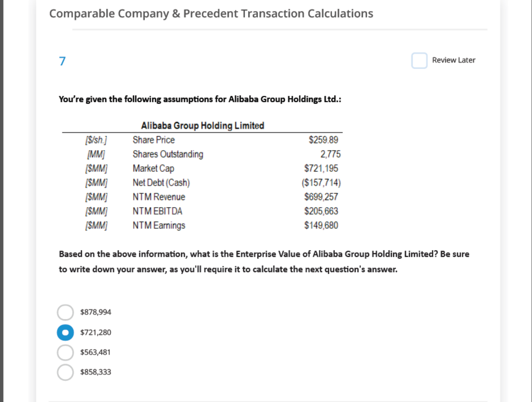Screen dimensions: 532x402
Task: Click the question number 7
Action: [x=62, y=61]
